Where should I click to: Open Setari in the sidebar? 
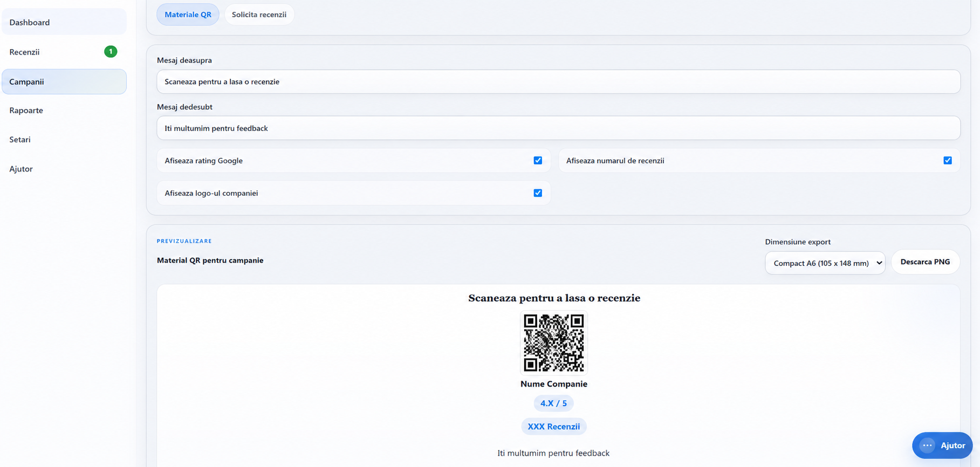pos(64,139)
